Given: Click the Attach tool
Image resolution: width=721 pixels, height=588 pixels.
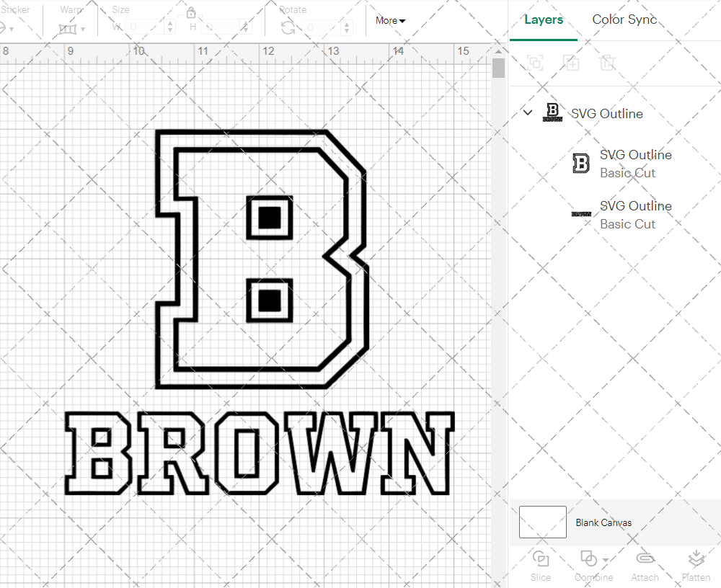Looking at the screenshot, I should 645,566.
